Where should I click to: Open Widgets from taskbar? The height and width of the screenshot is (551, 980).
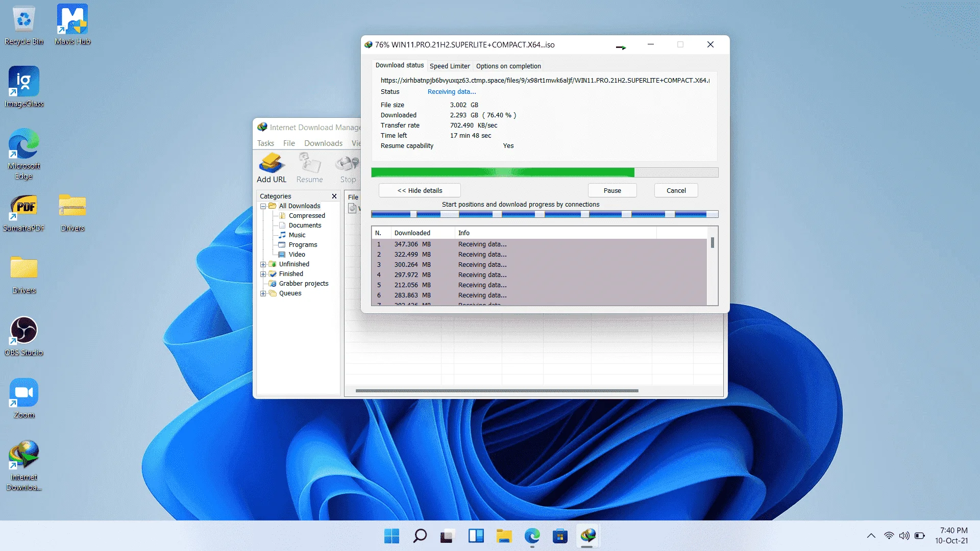pyautogui.click(x=476, y=536)
